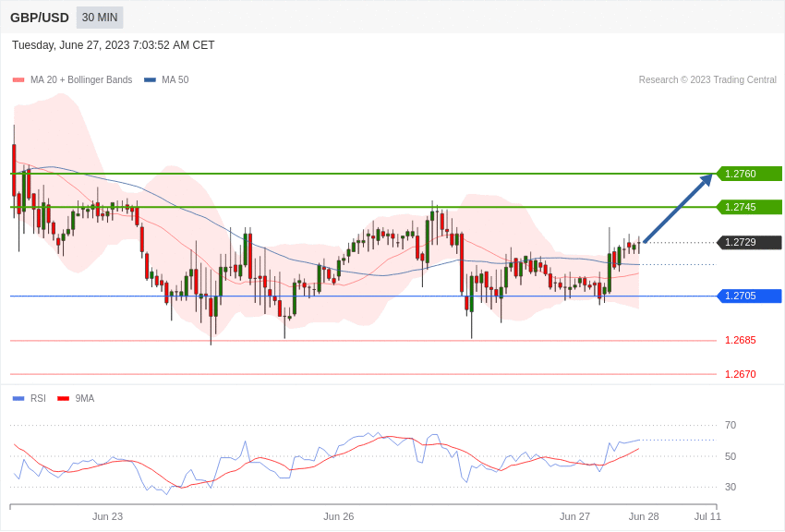Viewport: 785px width, 532px height.
Task: Select the GBP/USD pair title
Action: 40,18
